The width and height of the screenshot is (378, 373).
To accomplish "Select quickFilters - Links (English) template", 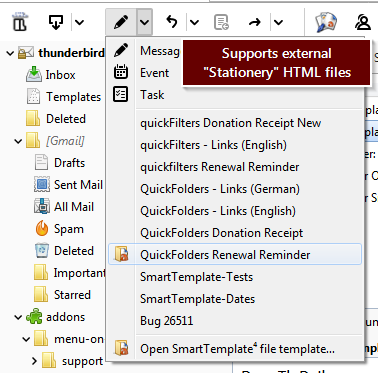I will [213, 145].
